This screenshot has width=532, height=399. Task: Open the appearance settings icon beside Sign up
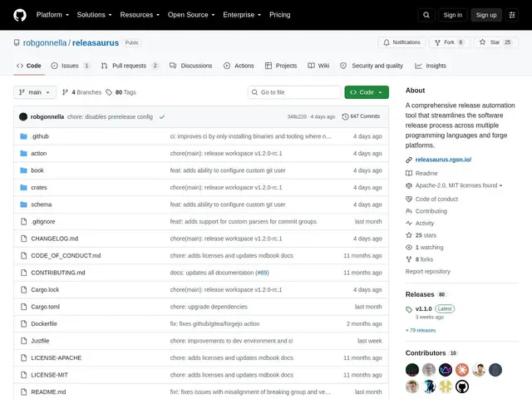512,15
